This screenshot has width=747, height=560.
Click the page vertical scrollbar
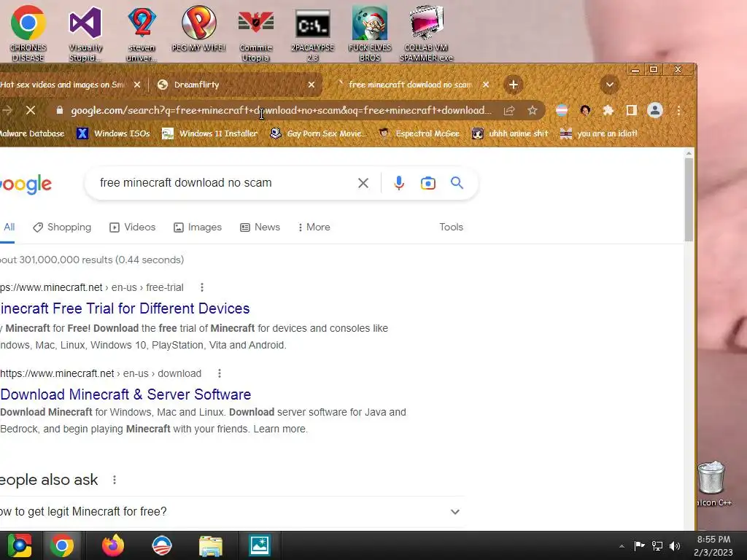(689, 200)
